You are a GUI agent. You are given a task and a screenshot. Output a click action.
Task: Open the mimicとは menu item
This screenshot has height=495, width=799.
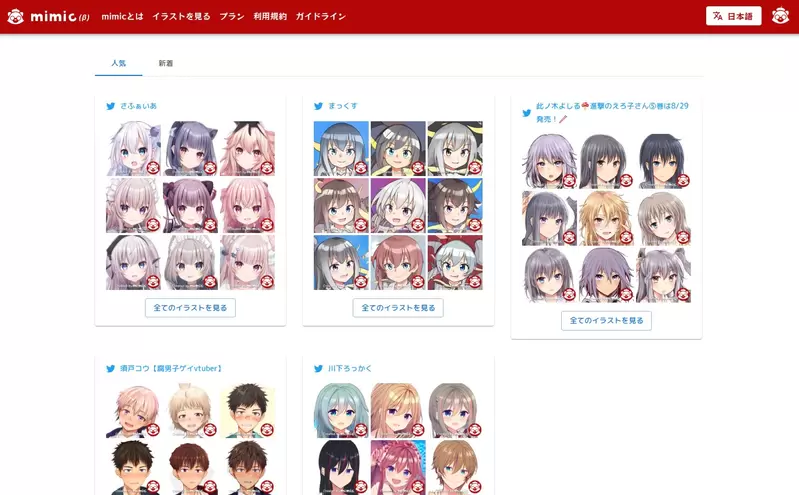point(122,17)
